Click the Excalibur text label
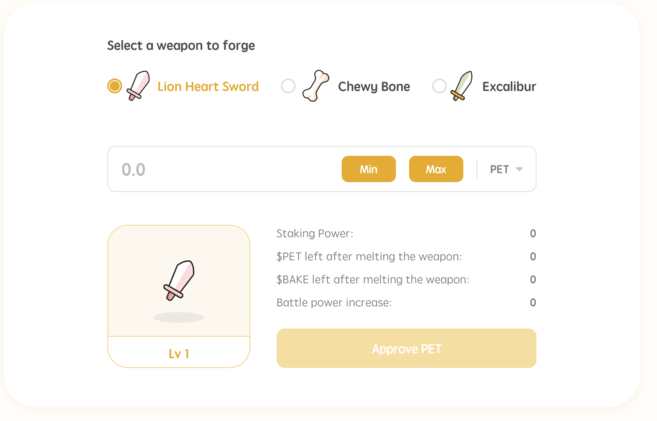The height and width of the screenshot is (421, 657). point(507,87)
